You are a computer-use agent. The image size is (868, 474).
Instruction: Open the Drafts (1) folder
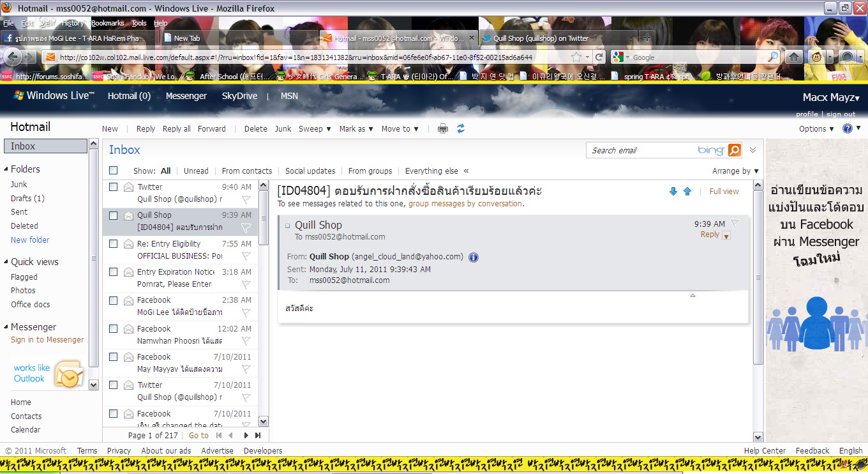(x=27, y=198)
